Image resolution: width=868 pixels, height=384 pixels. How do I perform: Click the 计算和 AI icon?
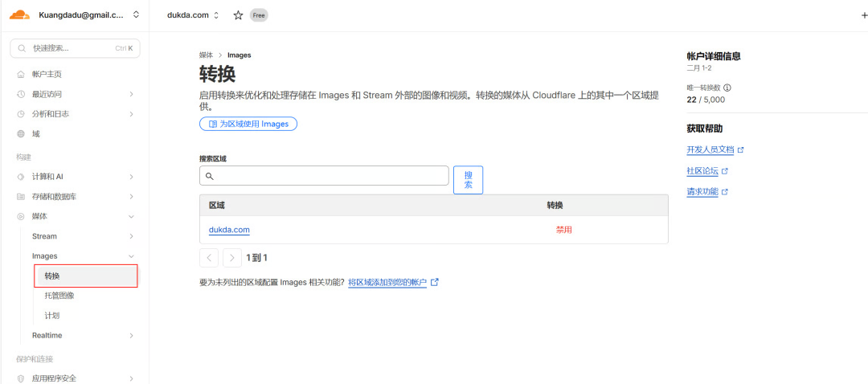[x=21, y=177]
